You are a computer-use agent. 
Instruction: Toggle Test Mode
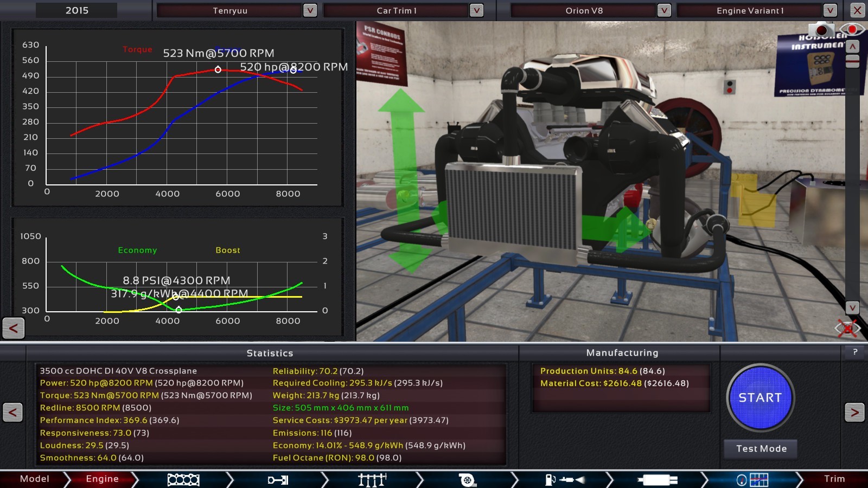(761, 448)
